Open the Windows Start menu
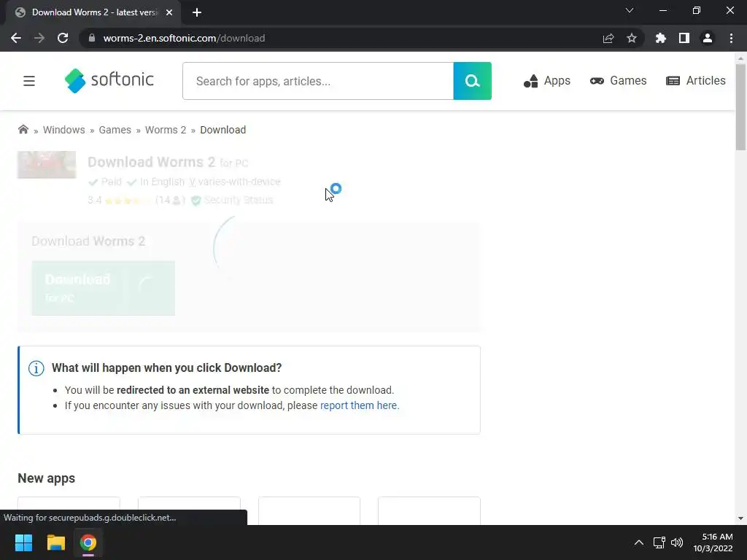Viewport: 747px width, 560px height. point(23,542)
